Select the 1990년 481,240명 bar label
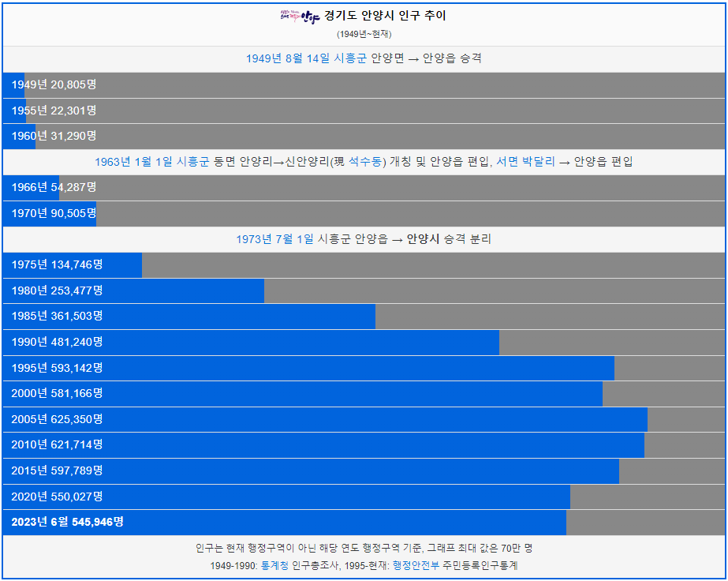Screen dimensions: 728x581 (x=57, y=342)
